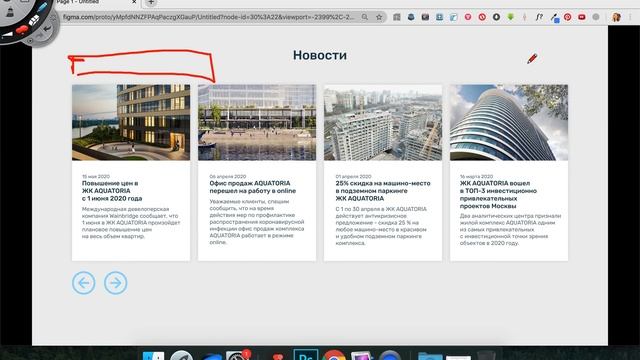Open Photoshop from the dock
Viewport: 640px width, 360px height.
click(x=306, y=354)
